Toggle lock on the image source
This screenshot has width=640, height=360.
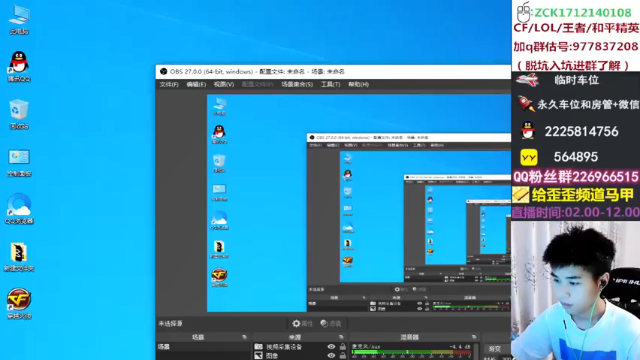[343, 356]
